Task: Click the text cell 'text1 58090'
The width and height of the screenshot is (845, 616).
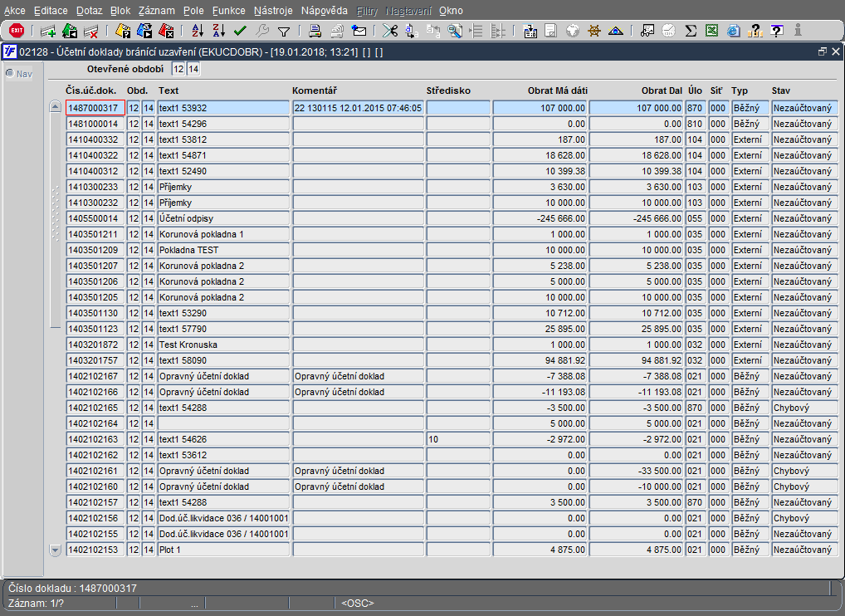Action: pos(222,360)
